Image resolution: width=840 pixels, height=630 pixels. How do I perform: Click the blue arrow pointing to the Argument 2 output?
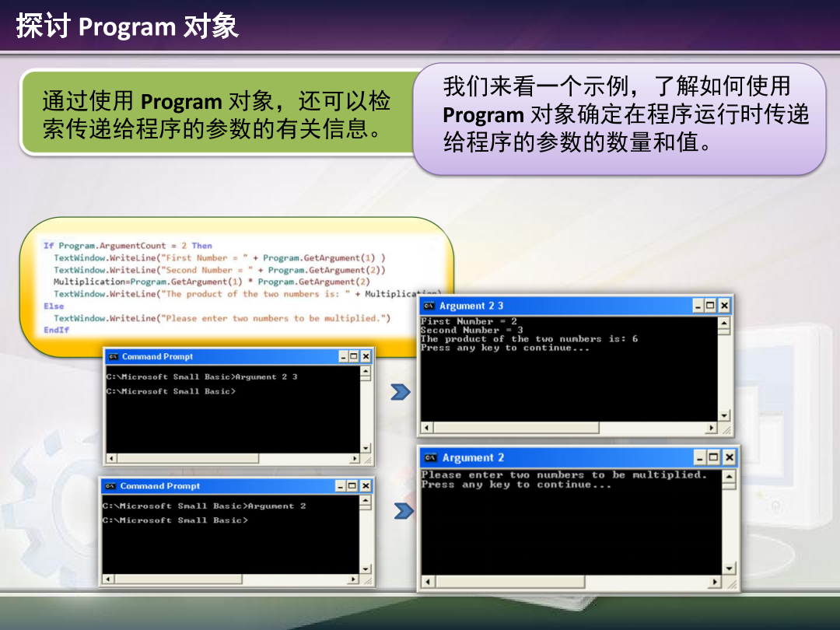pyautogui.click(x=402, y=510)
